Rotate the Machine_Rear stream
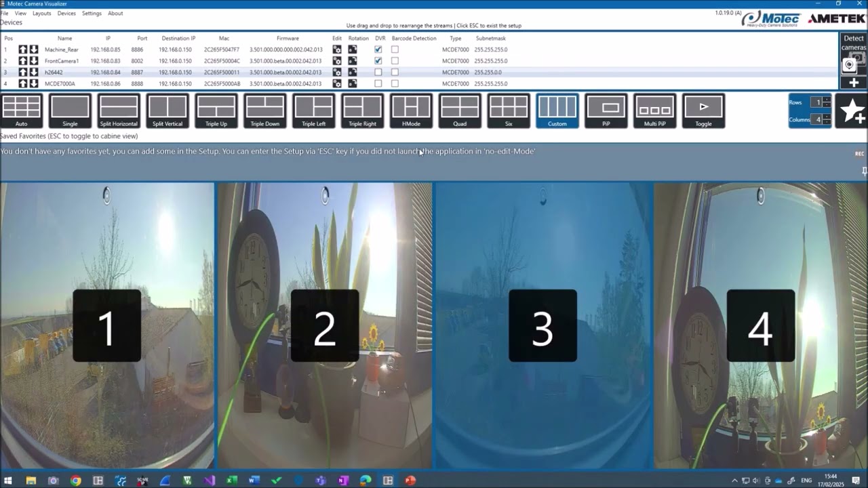The image size is (868, 488). (353, 49)
